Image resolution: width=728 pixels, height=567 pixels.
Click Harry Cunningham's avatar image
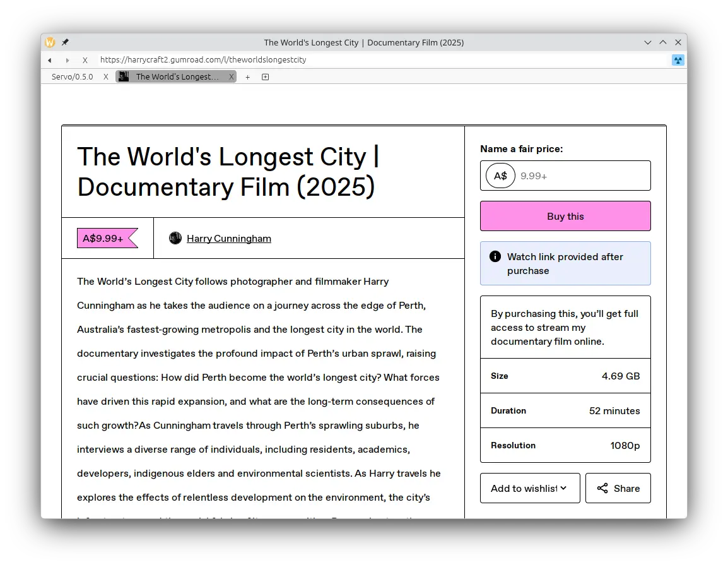click(x=175, y=238)
